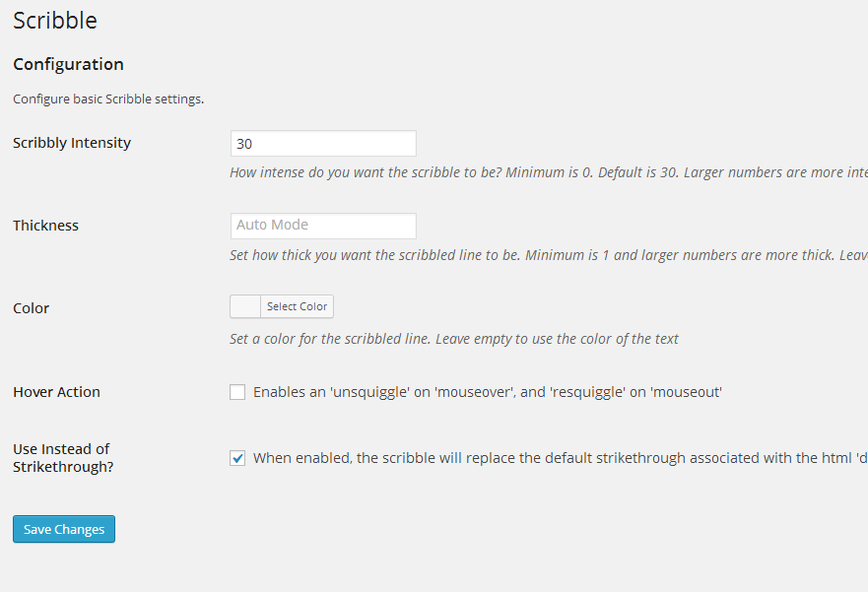Click the Hover Action label
The width and height of the screenshot is (868, 592).
(56, 392)
